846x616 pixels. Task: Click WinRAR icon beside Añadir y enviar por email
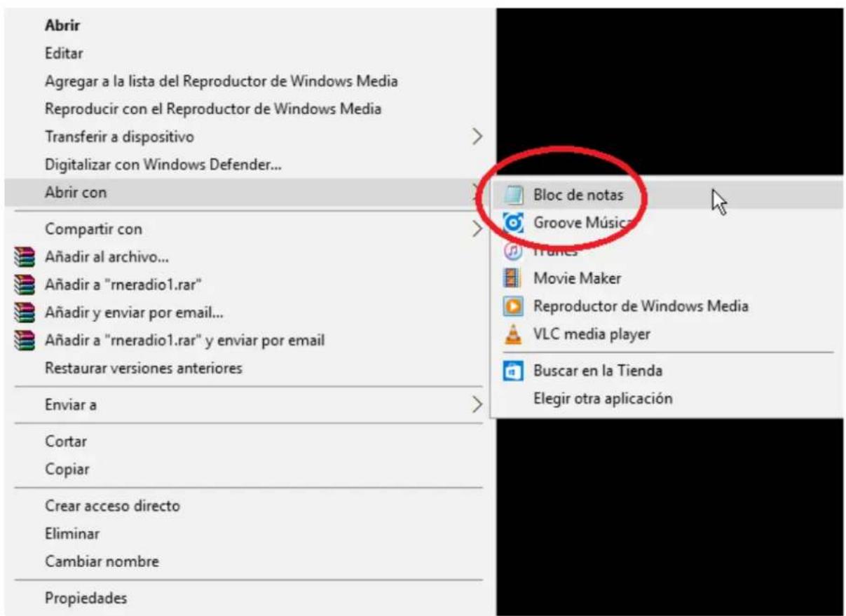pyautogui.click(x=25, y=313)
